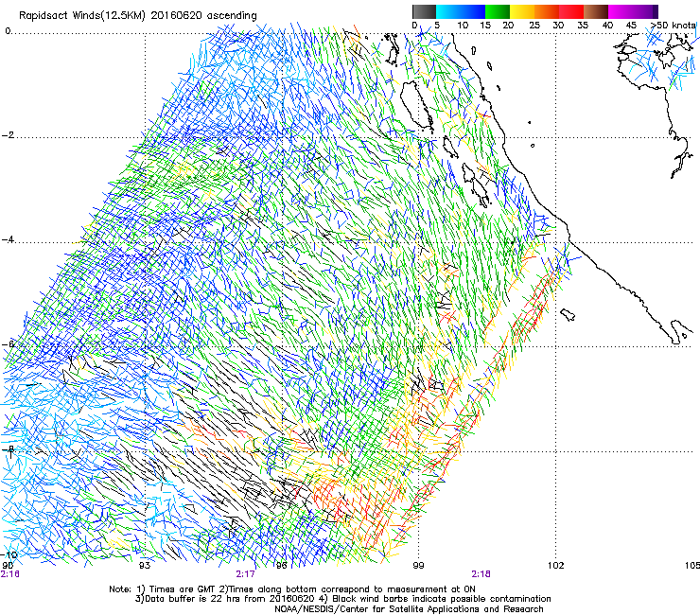
Task: Click the 'Times are GMT' note line
Action: [292, 589]
